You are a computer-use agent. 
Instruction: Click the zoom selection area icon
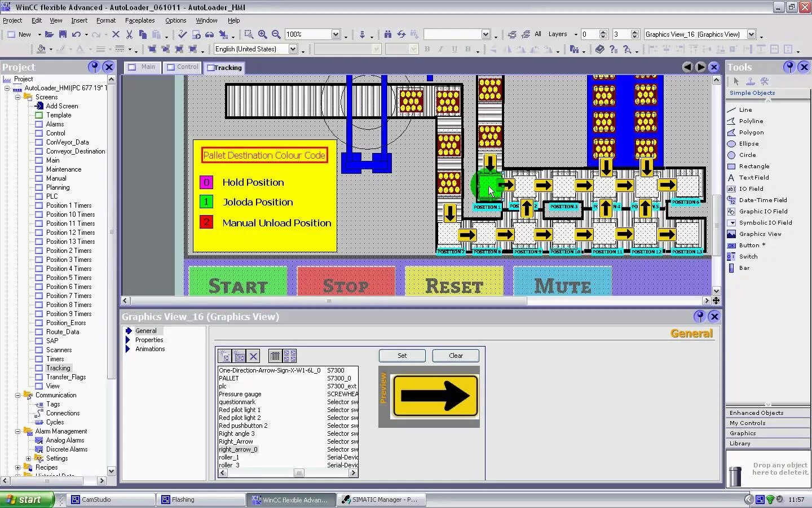click(249, 34)
